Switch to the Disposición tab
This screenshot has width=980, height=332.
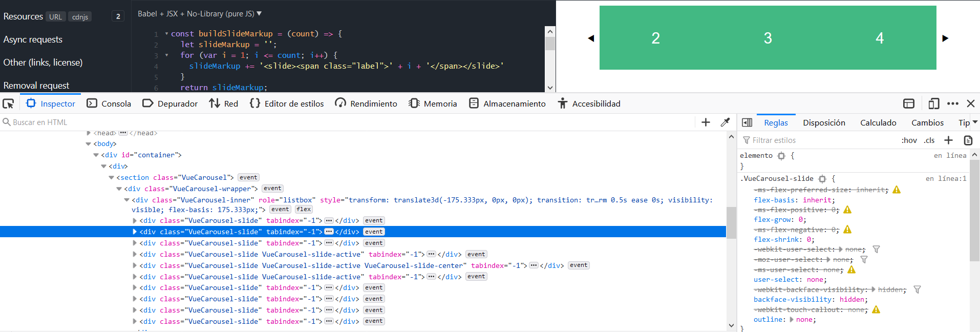click(x=824, y=123)
